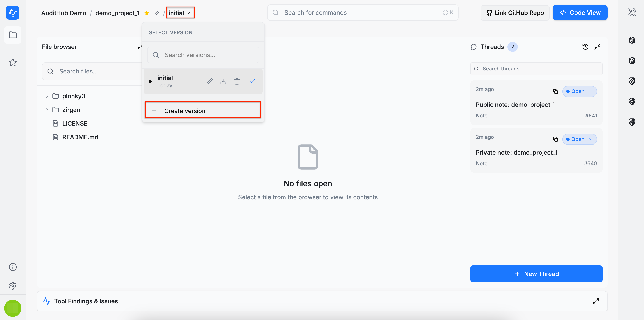
Task: Delete the initial version via trash icon
Action: pyautogui.click(x=237, y=82)
